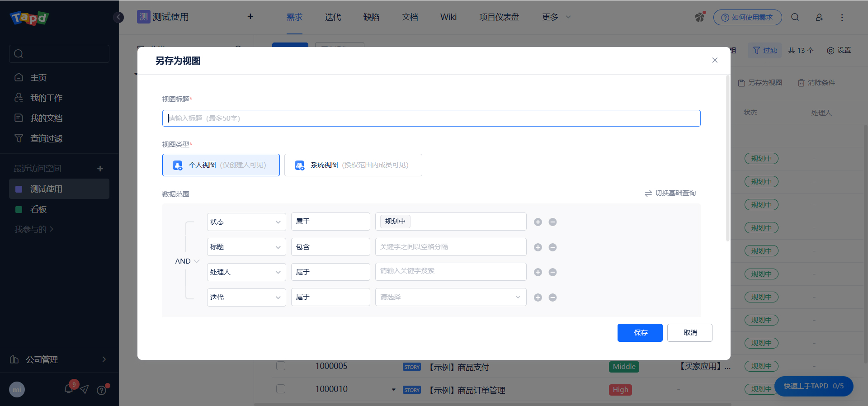
Task: Change the AND logic operator
Action: 187,261
